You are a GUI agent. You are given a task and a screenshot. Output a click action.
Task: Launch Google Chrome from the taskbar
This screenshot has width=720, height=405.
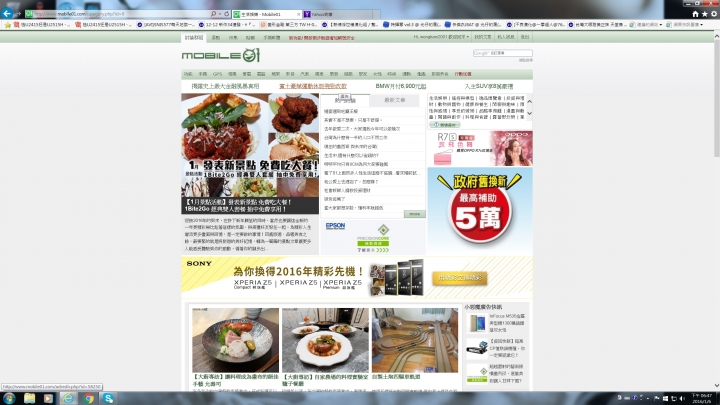89,398
